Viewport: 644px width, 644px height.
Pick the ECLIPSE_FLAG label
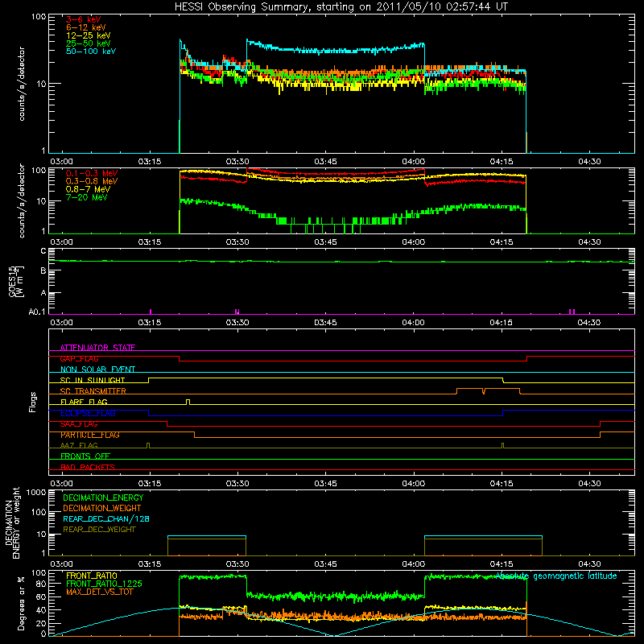[x=88, y=413]
